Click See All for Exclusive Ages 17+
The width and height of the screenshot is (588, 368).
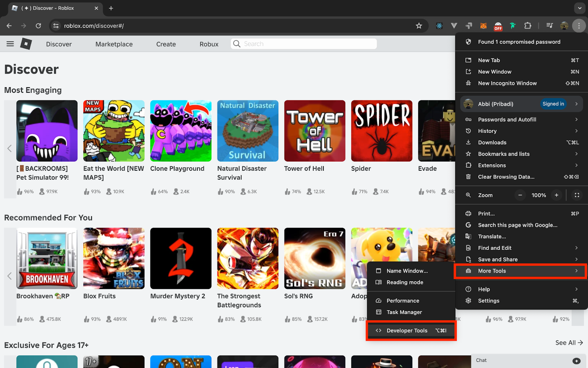pos(569,343)
